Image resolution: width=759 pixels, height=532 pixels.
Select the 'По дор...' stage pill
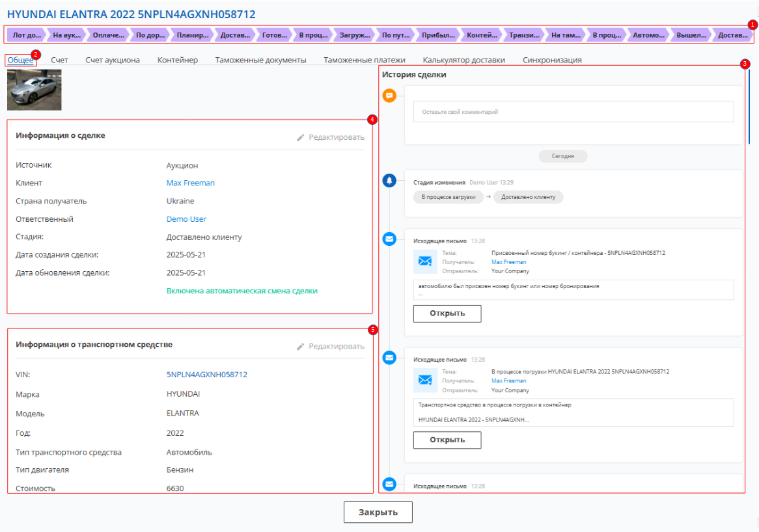[x=150, y=35]
